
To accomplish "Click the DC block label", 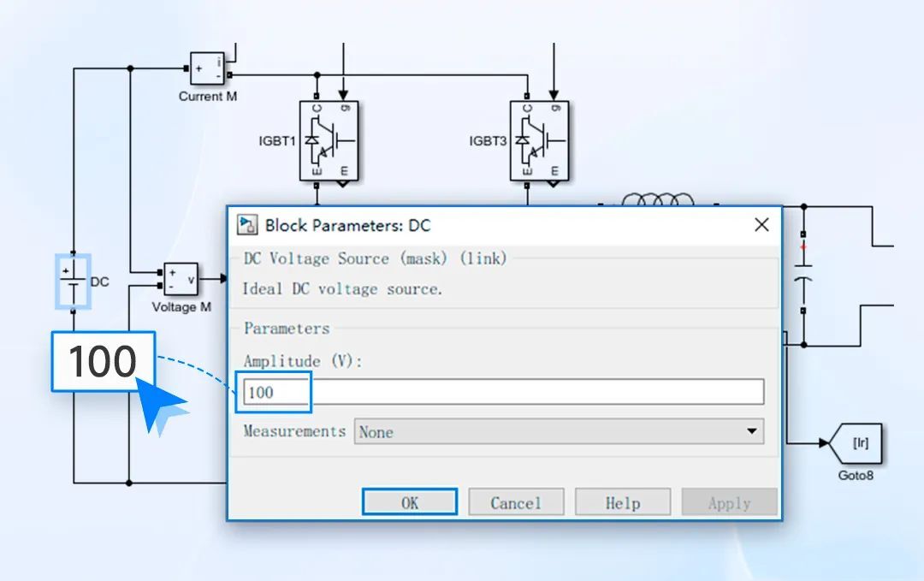I will 99,282.
